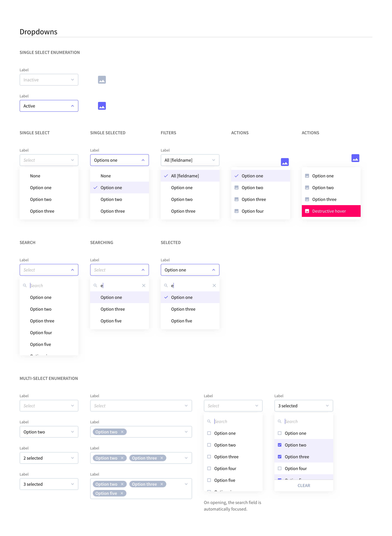Viewport: 392px width, 536px height.
Task: Remove Option three chip from two-chip field
Action: point(162,458)
